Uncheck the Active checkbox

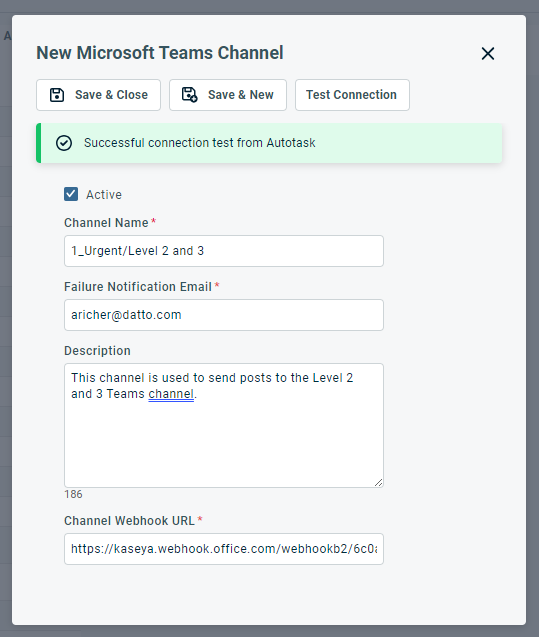pyautogui.click(x=71, y=194)
